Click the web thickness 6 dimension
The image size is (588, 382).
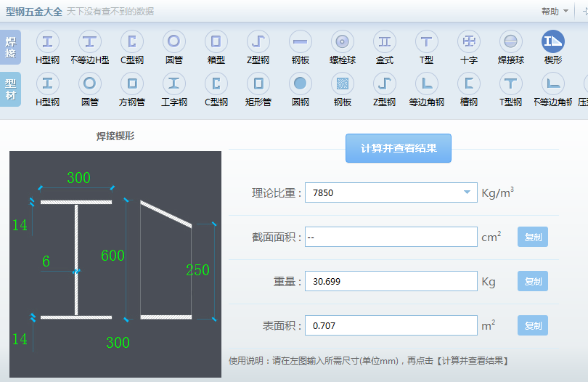[46, 261]
